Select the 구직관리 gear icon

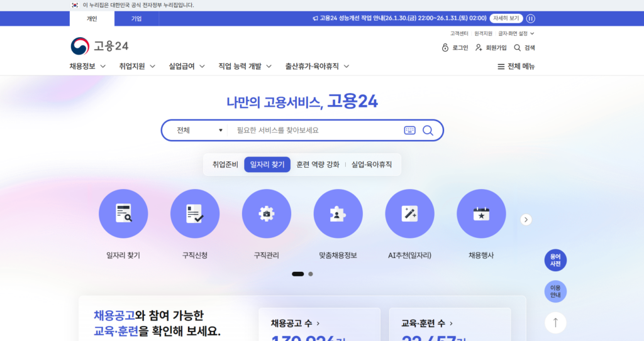(x=266, y=214)
